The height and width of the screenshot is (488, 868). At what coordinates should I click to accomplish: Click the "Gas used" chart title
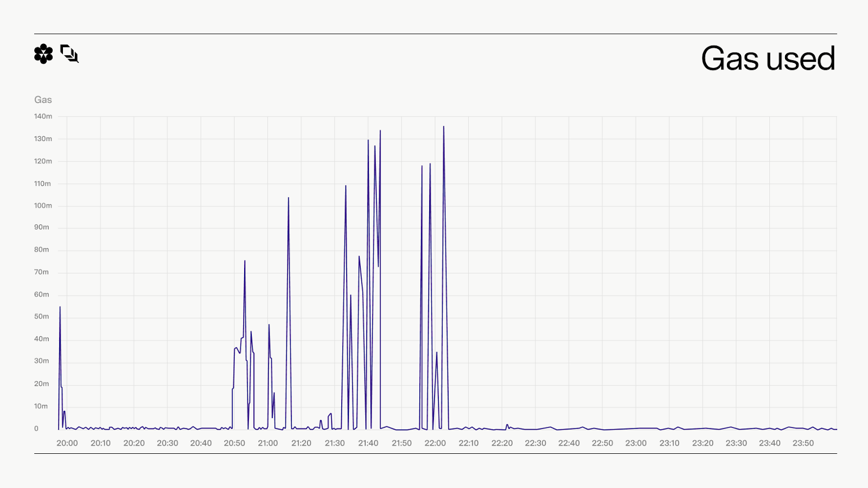tap(768, 59)
